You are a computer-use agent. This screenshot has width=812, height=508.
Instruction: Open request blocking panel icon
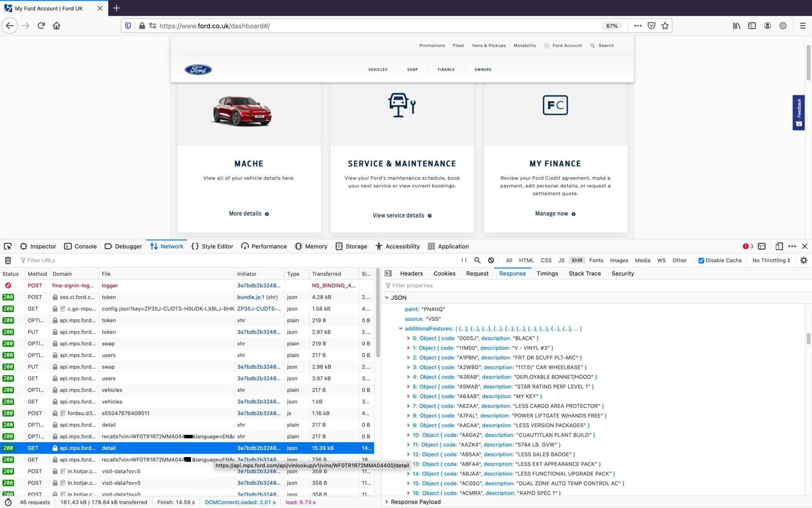491,260
